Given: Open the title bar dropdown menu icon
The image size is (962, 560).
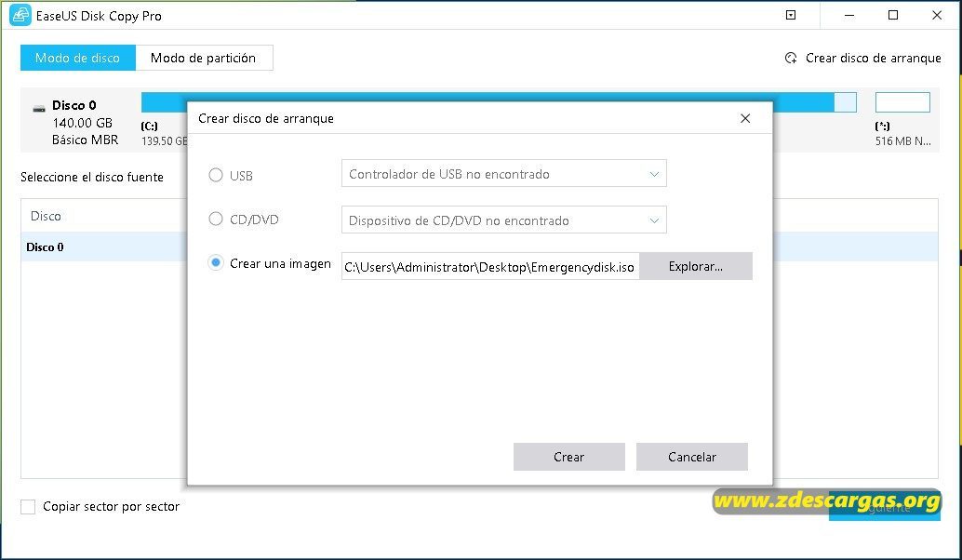Looking at the screenshot, I should point(791,15).
